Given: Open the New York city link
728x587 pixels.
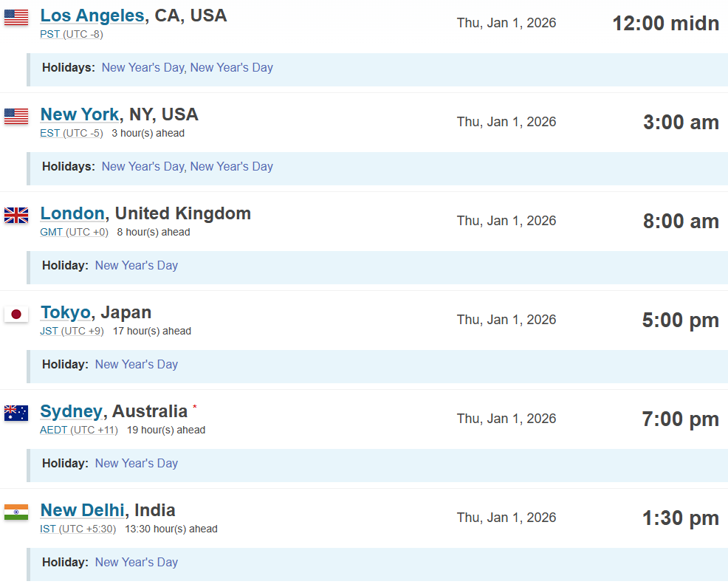Looking at the screenshot, I should click(79, 114).
